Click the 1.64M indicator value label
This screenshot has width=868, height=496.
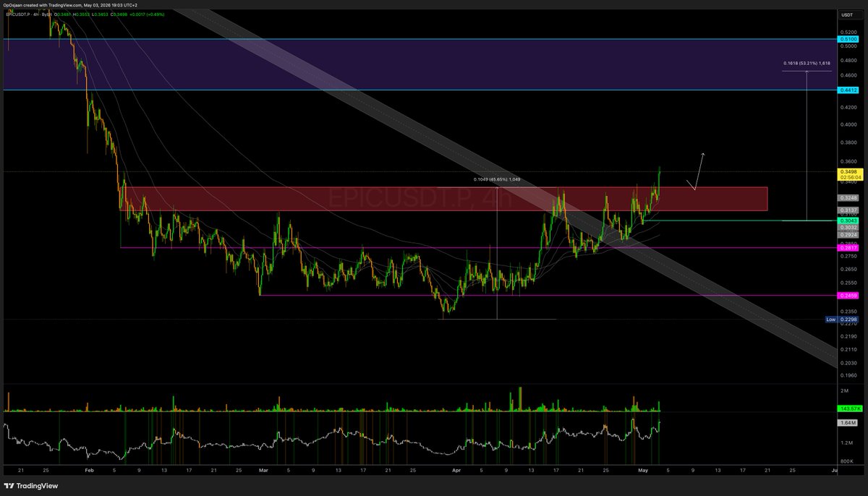click(x=848, y=422)
